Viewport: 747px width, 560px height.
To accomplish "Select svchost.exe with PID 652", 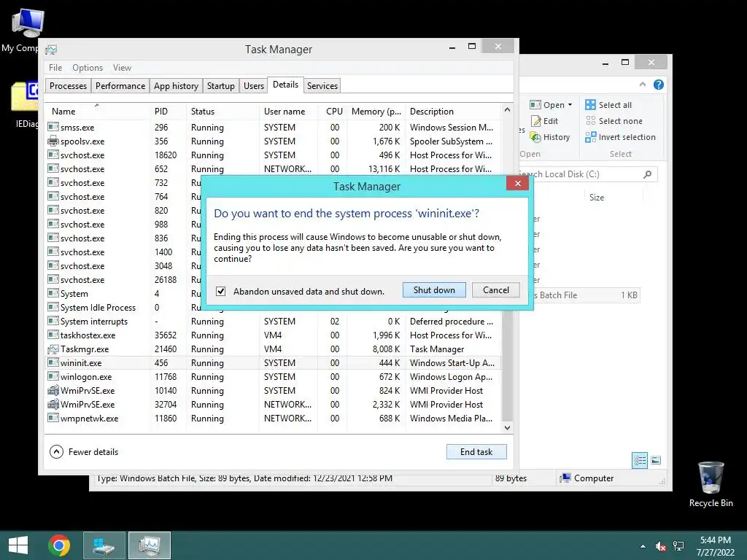I will tap(273, 168).
